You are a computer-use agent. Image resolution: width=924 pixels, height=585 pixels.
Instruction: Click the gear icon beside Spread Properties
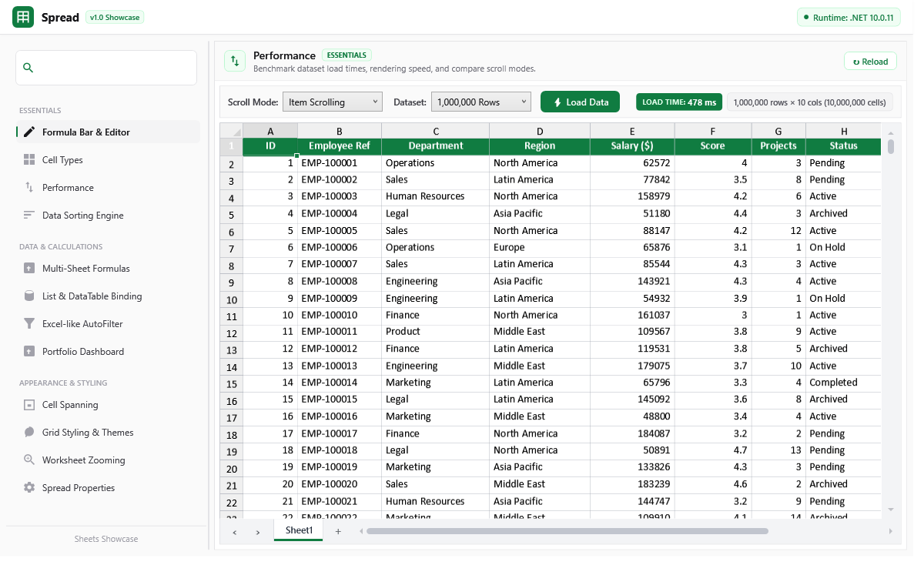pyautogui.click(x=29, y=488)
